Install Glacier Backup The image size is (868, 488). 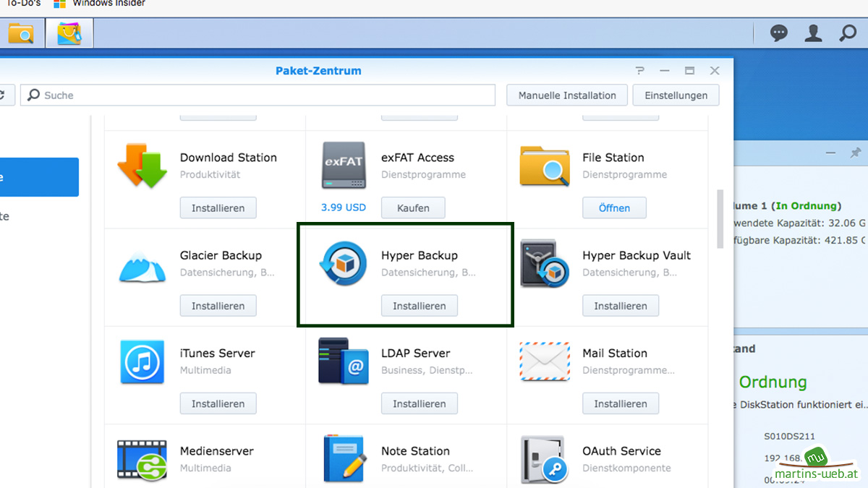point(218,306)
